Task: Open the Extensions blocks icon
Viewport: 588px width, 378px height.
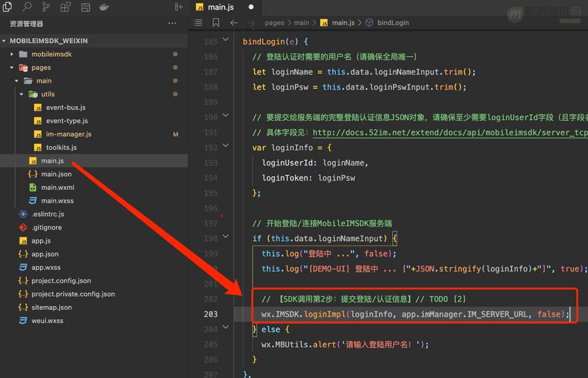Action: point(66,7)
